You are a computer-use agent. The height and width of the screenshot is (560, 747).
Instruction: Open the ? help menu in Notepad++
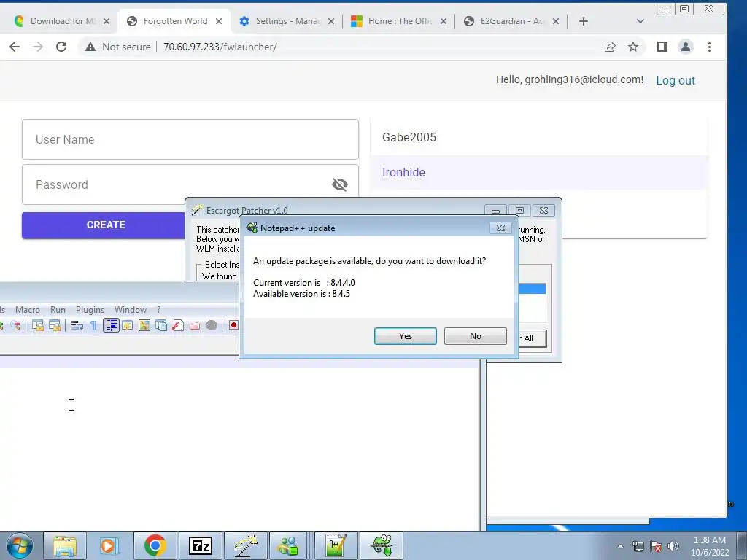[158, 309]
